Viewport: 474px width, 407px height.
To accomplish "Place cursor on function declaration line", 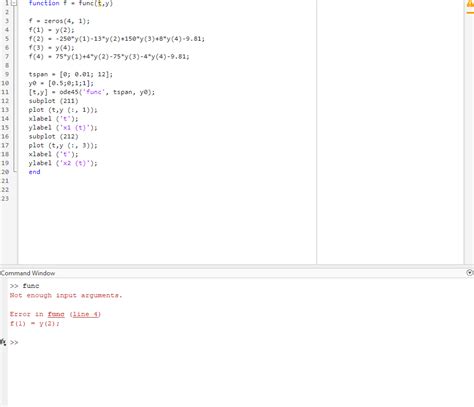I will click(71, 3).
